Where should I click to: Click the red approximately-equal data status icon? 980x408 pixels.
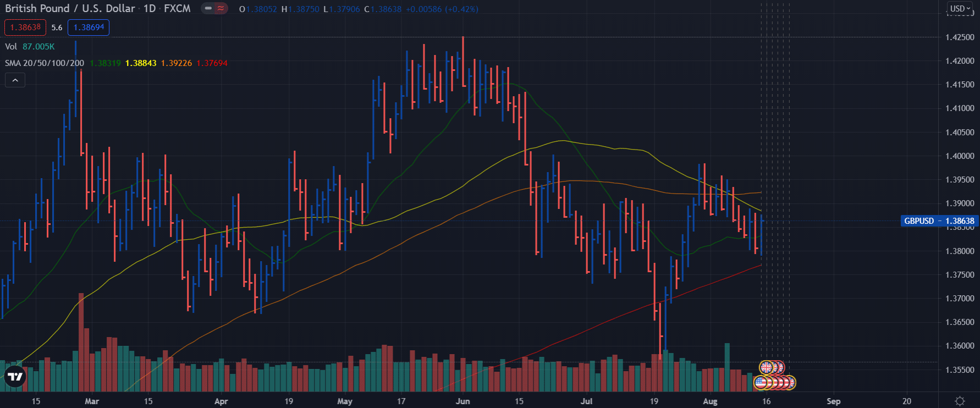pos(221,9)
